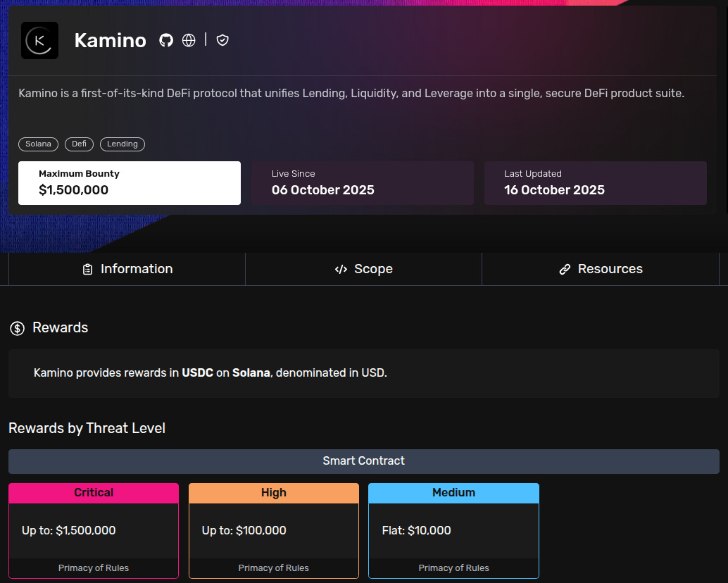Viewport: 728px width, 583px height.
Task: Switch to the Scope tab
Action: point(363,269)
